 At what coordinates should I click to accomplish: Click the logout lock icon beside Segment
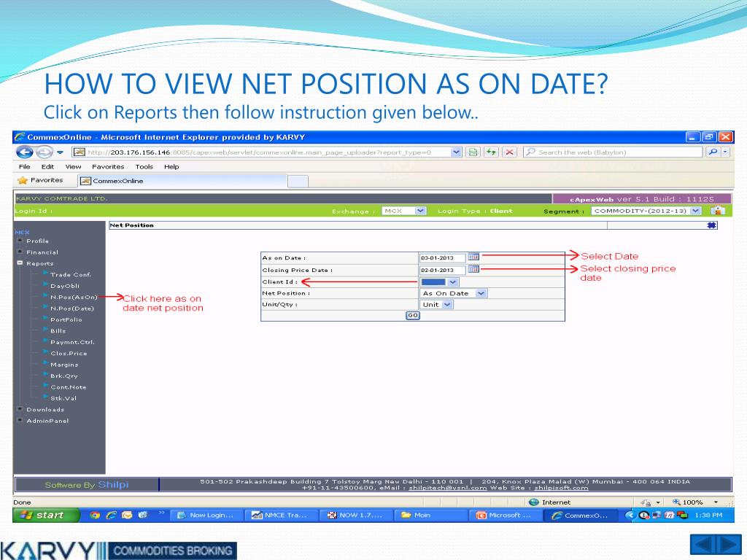coord(718,210)
